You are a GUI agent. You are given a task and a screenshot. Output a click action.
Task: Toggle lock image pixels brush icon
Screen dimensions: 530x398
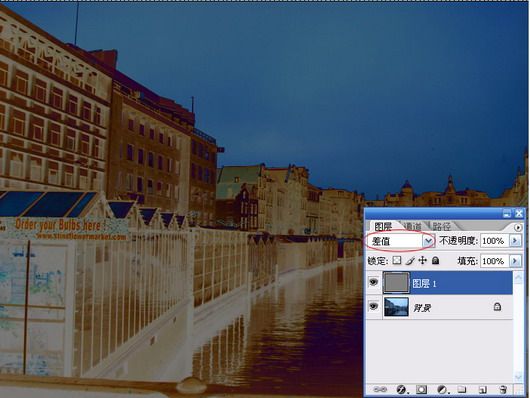coord(410,260)
